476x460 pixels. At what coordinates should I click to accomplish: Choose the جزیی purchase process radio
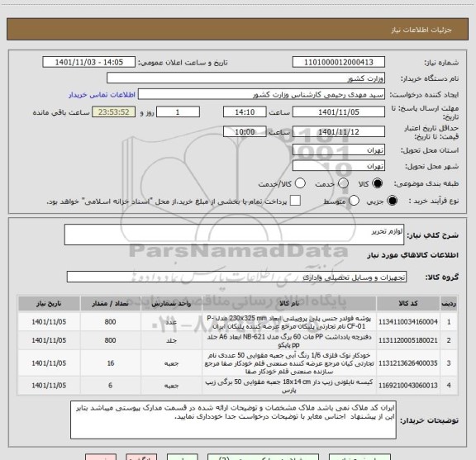tap(392, 201)
